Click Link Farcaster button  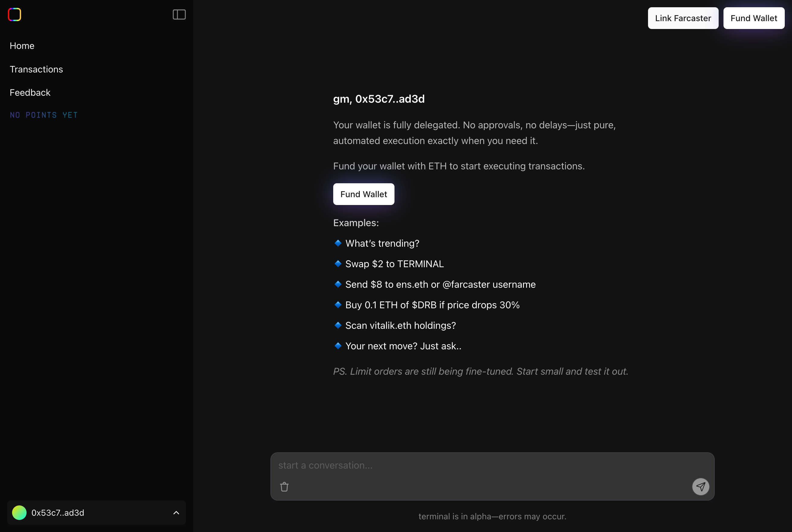[683, 18]
